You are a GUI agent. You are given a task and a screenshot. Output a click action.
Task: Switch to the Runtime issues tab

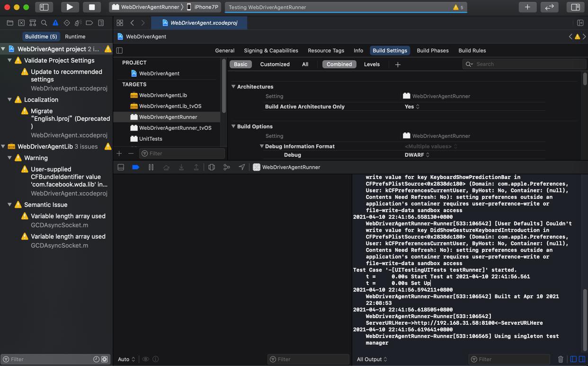(75, 36)
